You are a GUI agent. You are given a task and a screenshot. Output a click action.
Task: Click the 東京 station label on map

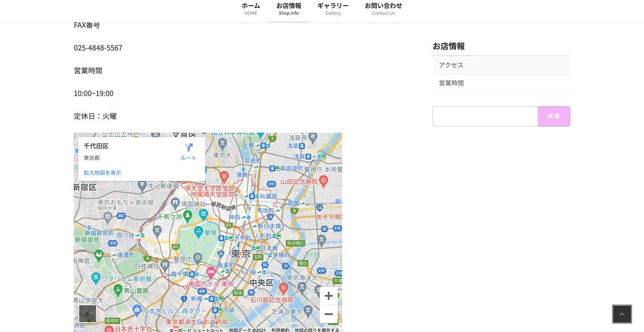[241, 254]
